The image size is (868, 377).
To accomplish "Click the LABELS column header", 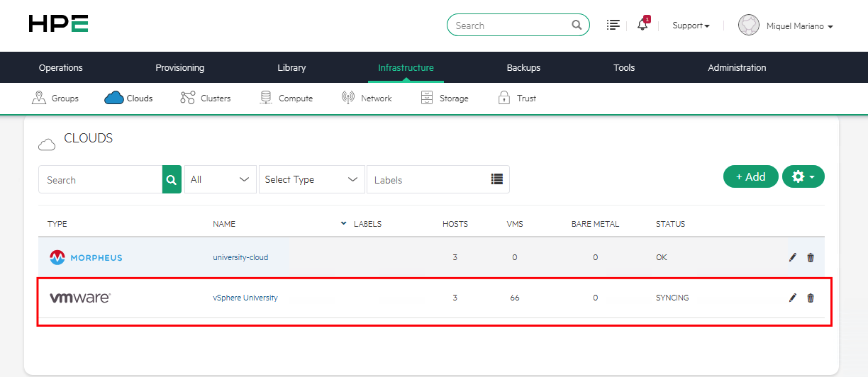I will [x=367, y=224].
